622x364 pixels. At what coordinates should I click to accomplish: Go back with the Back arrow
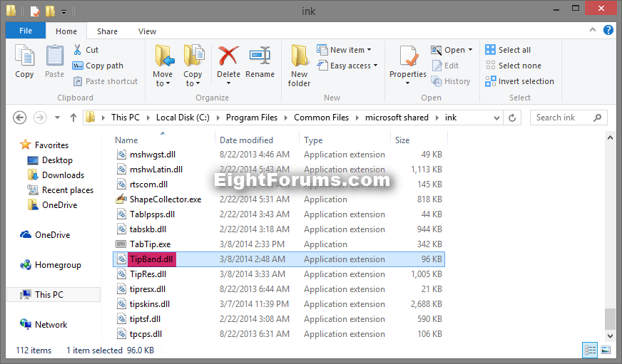pyautogui.click(x=20, y=118)
